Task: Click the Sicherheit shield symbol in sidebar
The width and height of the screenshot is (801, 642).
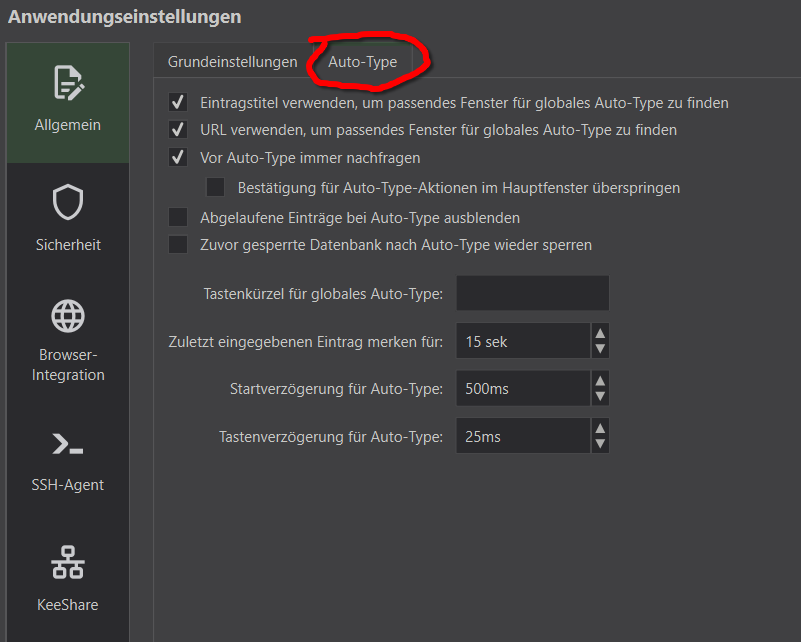Action: tap(67, 201)
